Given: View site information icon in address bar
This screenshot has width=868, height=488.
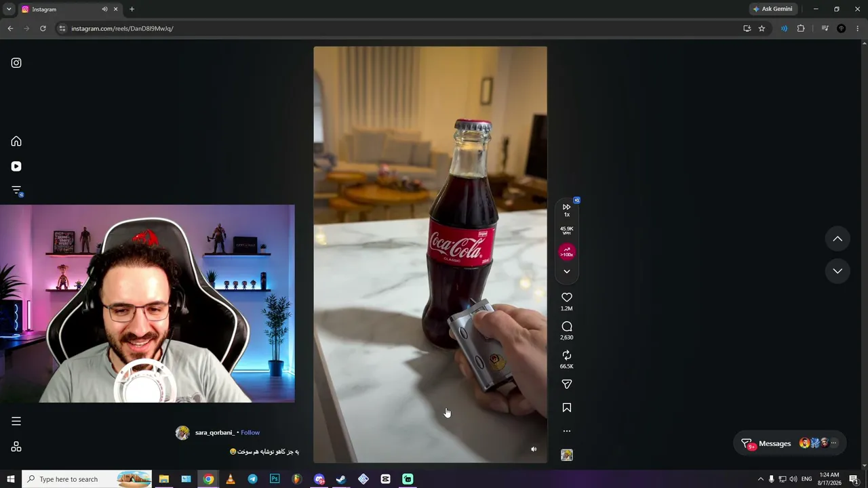Looking at the screenshot, I should (62, 28).
